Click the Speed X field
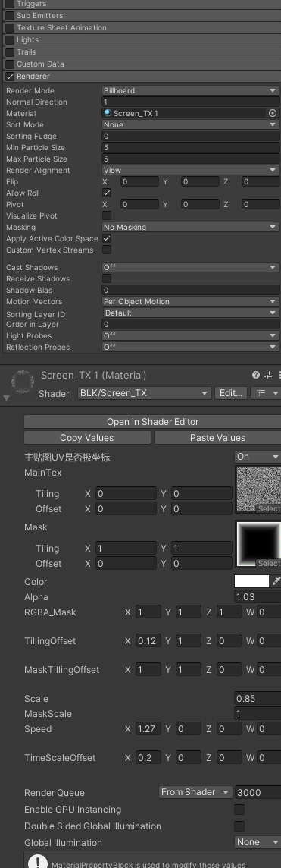The height and width of the screenshot is (868, 281). [148, 729]
